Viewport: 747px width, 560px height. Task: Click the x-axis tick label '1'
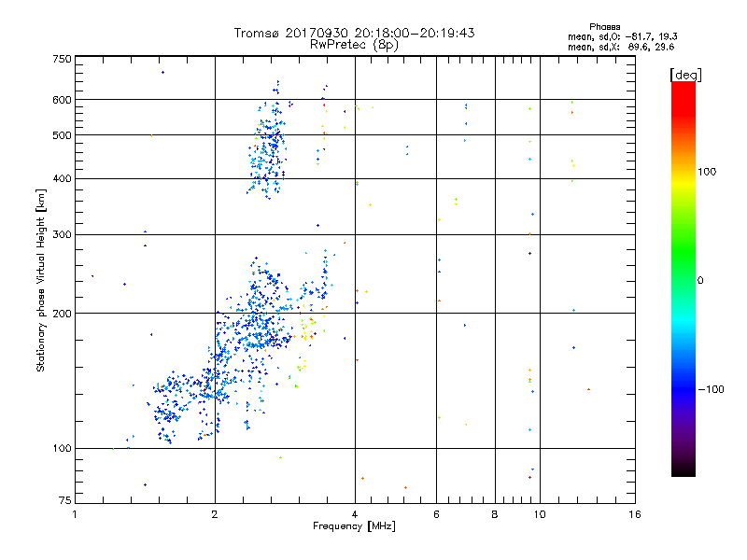coord(75,514)
